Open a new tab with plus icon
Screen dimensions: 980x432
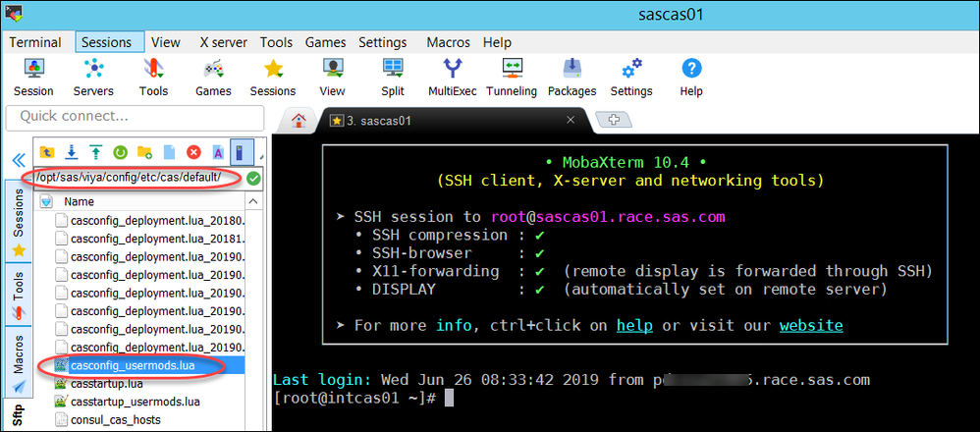(613, 120)
